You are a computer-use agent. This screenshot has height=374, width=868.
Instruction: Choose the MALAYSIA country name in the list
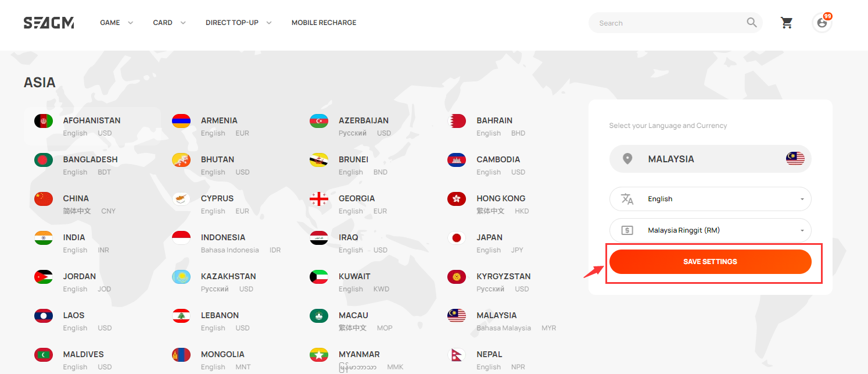[496, 315]
